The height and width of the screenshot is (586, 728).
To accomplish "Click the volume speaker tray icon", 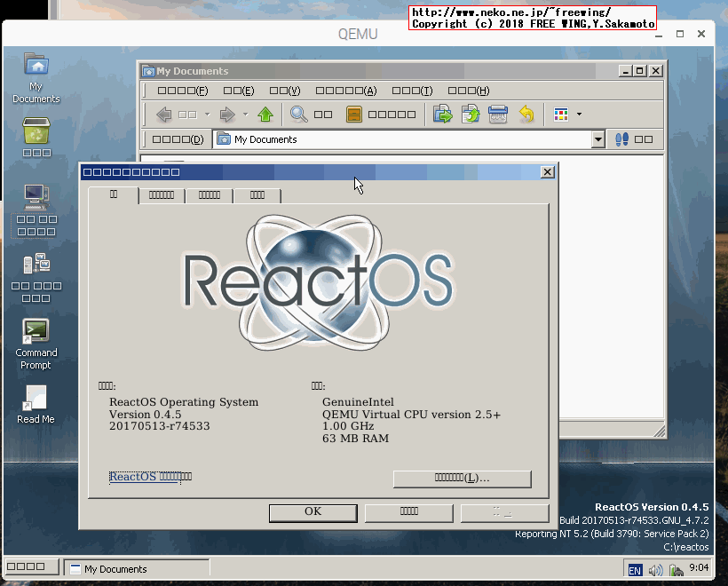I will 655,570.
